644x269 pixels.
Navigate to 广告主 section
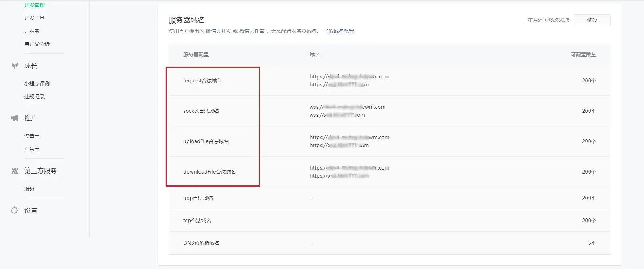pyautogui.click(x=32, y=149)
